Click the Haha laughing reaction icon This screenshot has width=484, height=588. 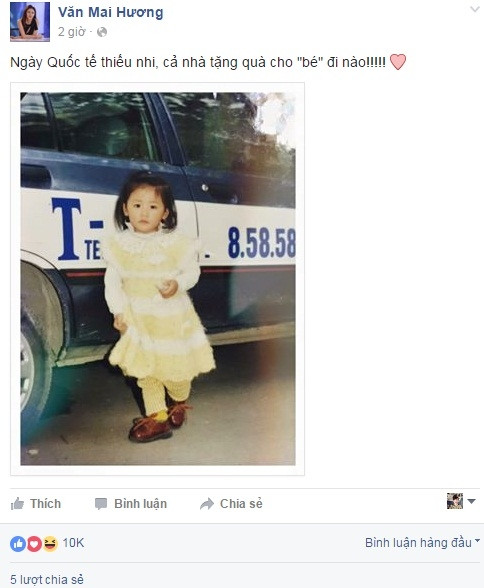click(50, 543)
